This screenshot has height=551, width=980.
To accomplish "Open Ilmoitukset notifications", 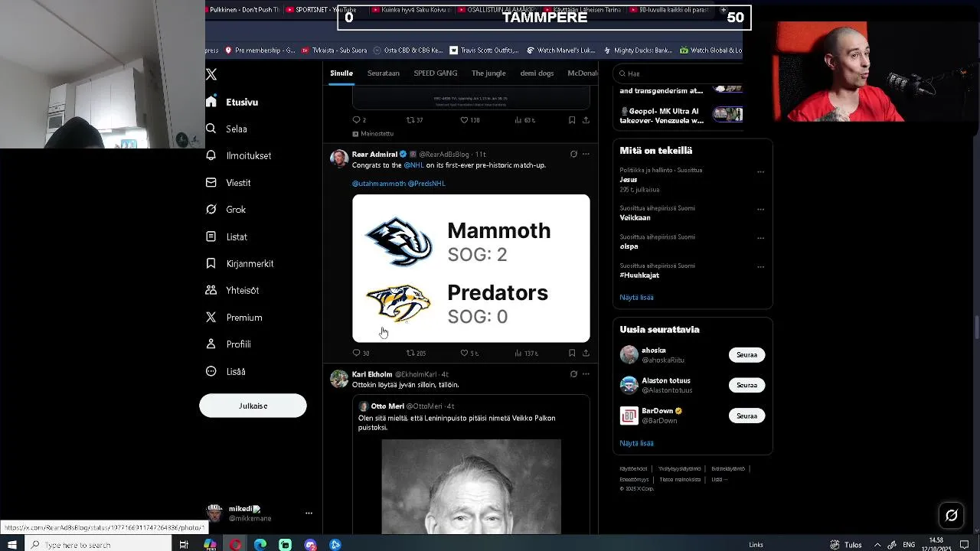I will coord(239,155).
